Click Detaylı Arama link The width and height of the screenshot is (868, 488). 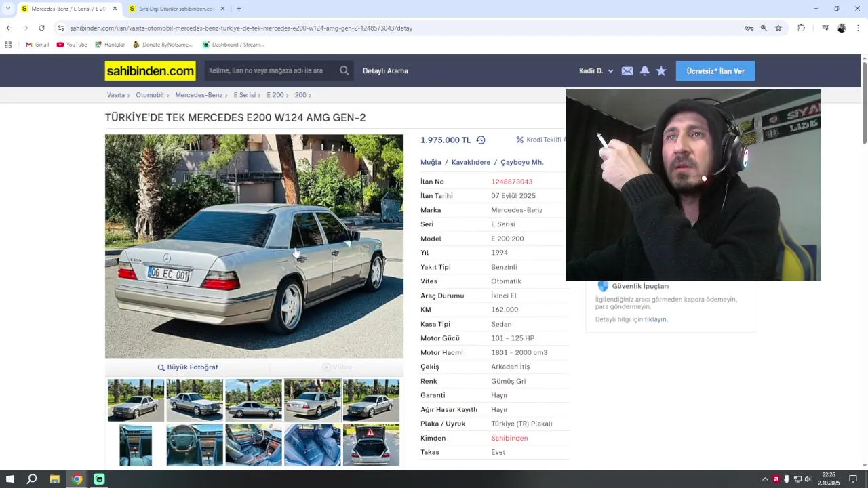tap(385, 71)
